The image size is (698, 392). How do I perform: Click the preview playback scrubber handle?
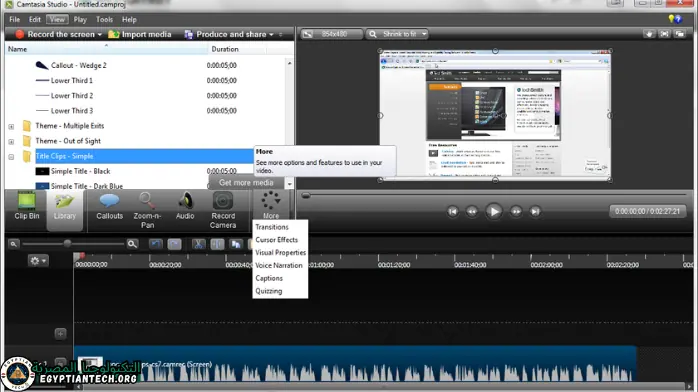(x=306, y=196)
